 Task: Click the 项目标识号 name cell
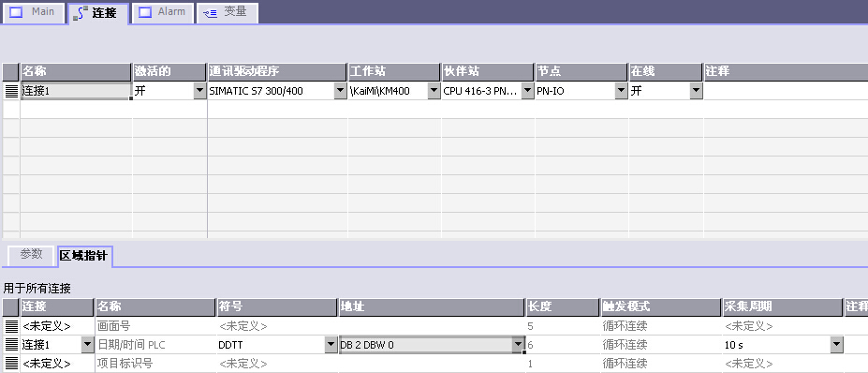pyautogui.click(x=155, y=364)
